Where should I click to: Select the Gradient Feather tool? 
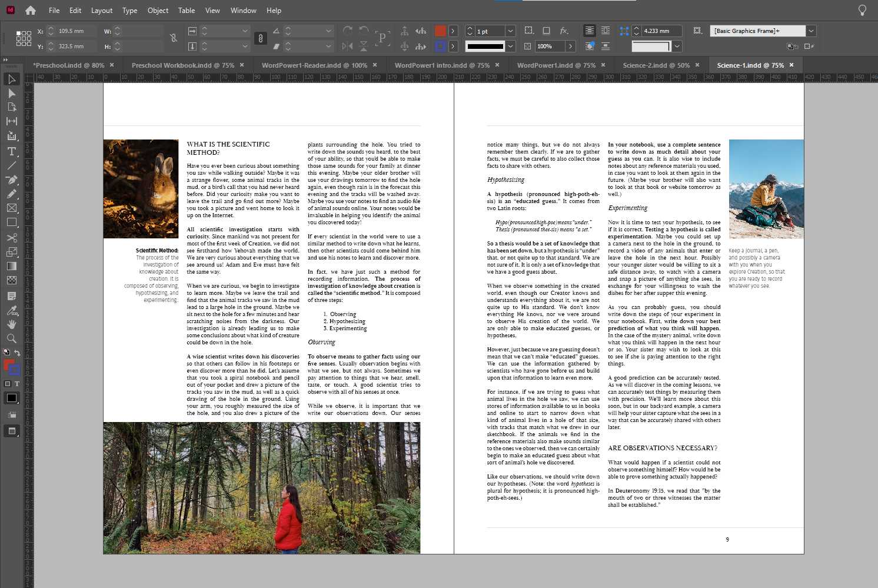point(11,280)
